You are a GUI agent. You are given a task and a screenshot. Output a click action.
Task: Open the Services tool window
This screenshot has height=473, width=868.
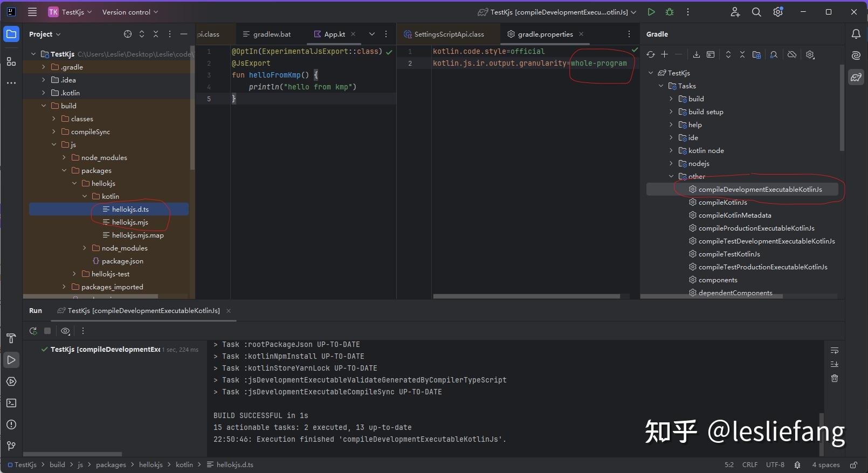click(11, 381)
